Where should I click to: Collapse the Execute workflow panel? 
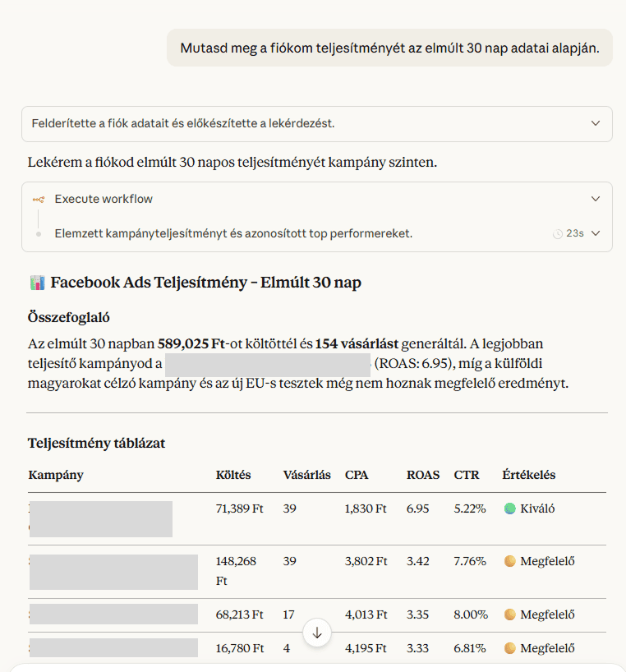596,198
